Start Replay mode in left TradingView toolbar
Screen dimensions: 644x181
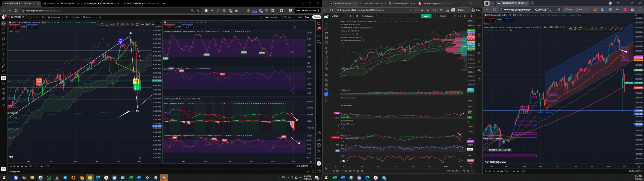pyautogui.click(x=87, y=17)
